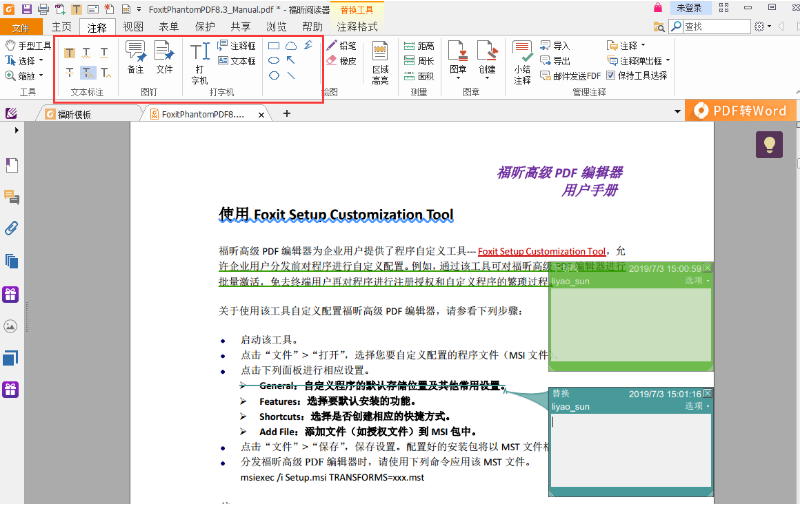Open the document tab list arrow
This screenshot has height=505, width=800.
coord(678,111)
